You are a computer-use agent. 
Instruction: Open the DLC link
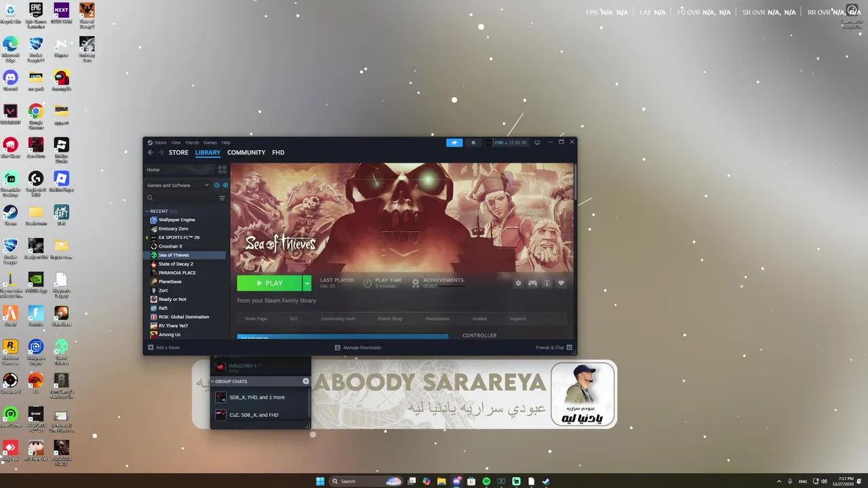point(294,319)
